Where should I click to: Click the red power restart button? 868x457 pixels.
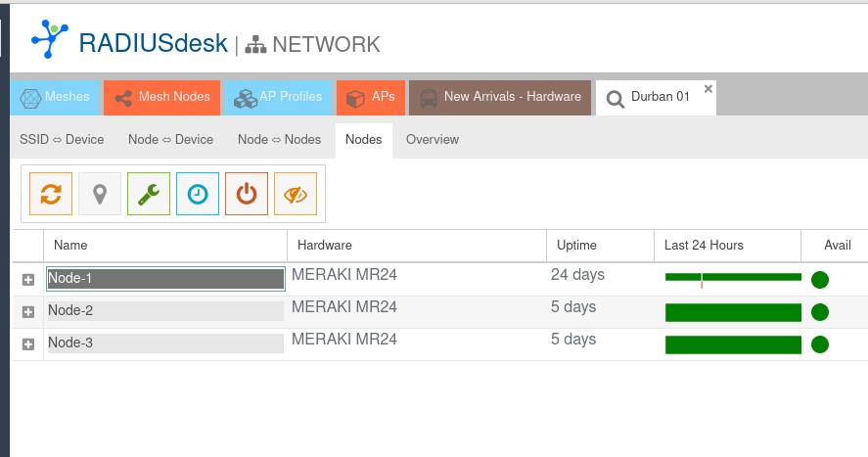point(247,194)
